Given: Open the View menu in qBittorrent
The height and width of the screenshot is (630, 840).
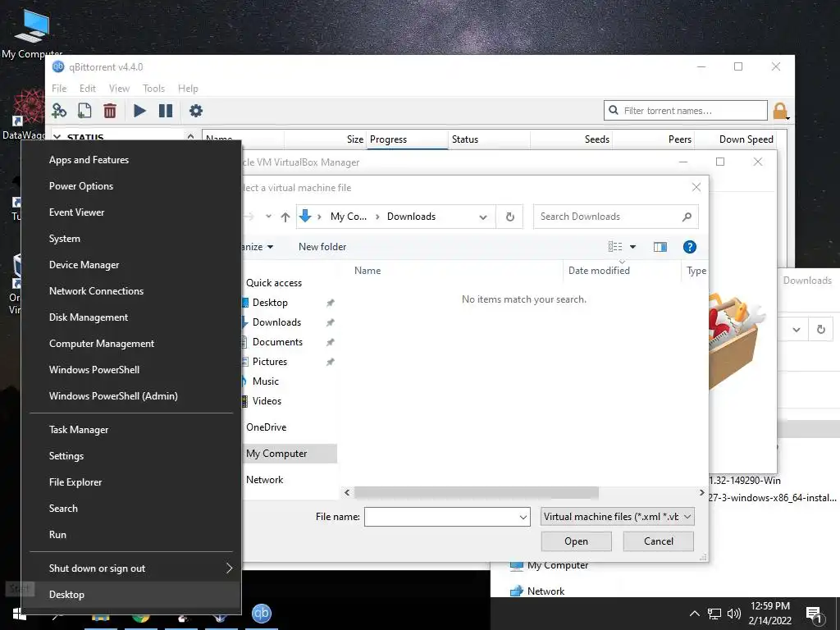Looking at the screenshot, I should 120,89.
